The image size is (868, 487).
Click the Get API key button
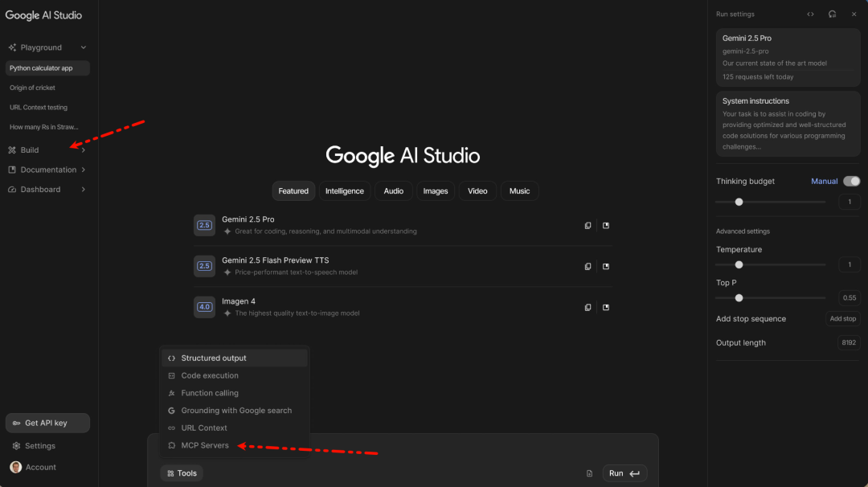click(47, 424)
